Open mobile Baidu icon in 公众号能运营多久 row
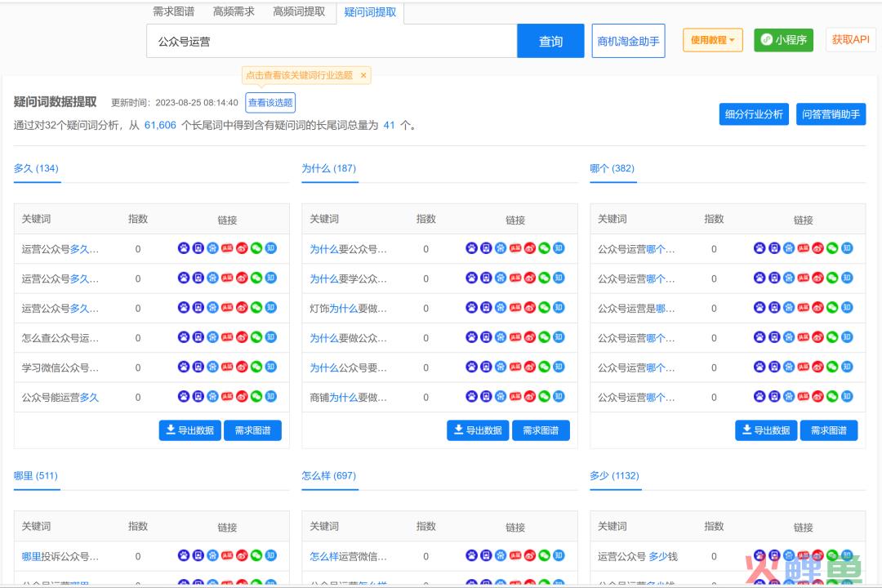 [x=198, y=397]
